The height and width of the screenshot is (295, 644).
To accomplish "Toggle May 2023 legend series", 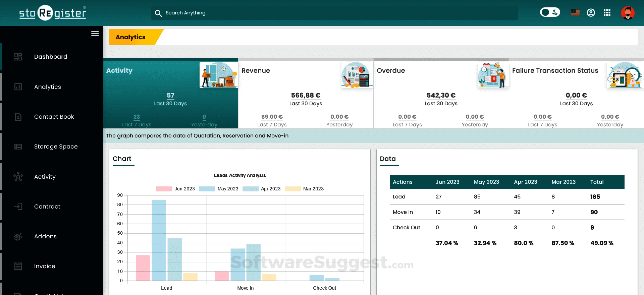I will tap(219, 189).
